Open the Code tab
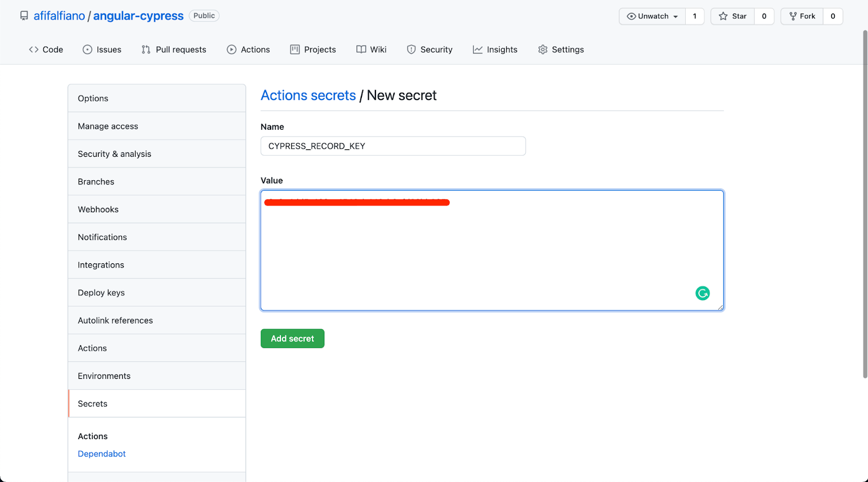Screen dimensions: 868x482 click(46, 49)
